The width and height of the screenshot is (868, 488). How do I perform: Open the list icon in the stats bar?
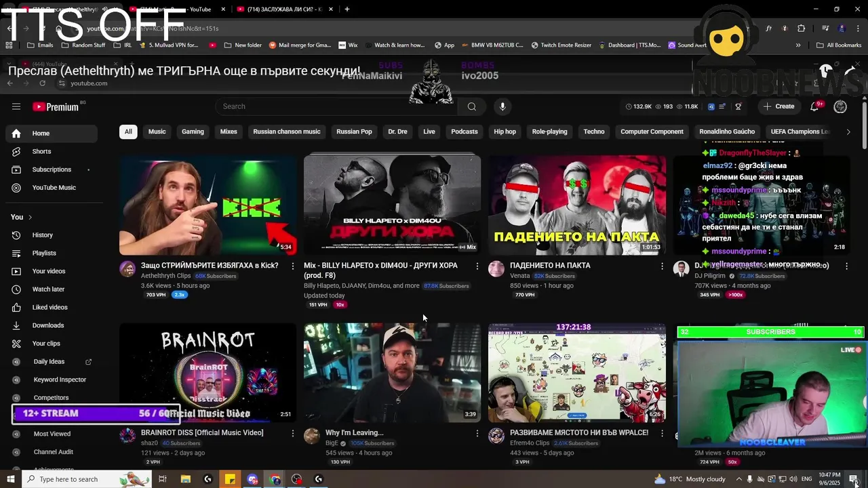point(723,106)
